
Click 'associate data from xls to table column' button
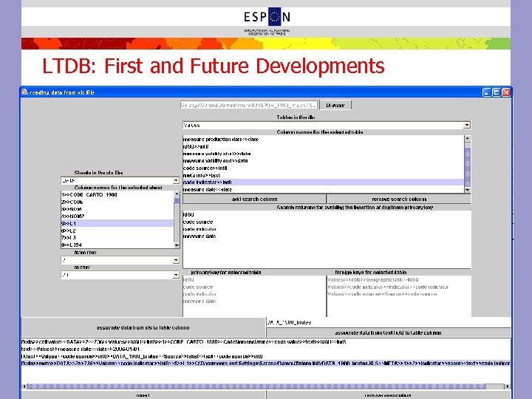143,328
